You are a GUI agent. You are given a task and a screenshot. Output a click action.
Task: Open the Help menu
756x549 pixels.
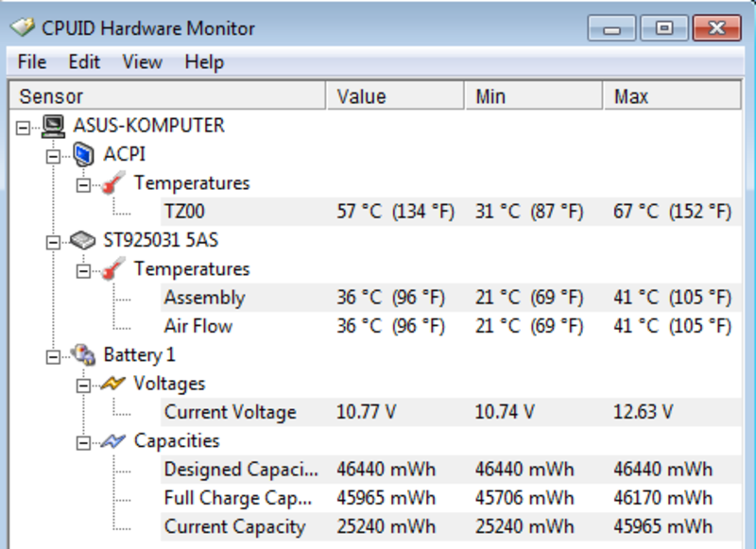[x=204, y=62]
